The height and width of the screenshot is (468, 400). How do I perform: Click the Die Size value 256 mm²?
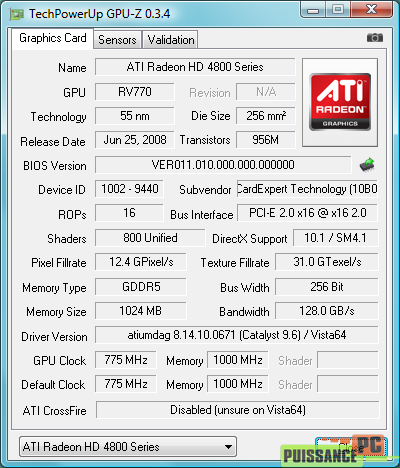[x=266, y=116]
